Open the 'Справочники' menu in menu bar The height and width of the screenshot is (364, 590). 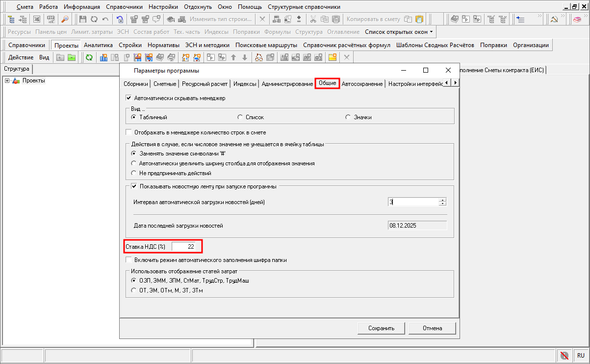pyautogui.click(x=124, y=7)
